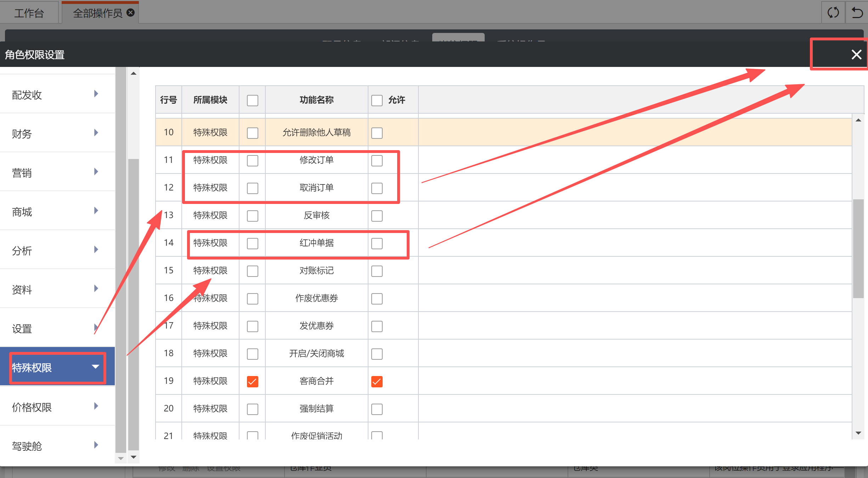The image size is (868, 478).
Task: Click the table vertical scrollbar thumb
Action: pos(858,249)
